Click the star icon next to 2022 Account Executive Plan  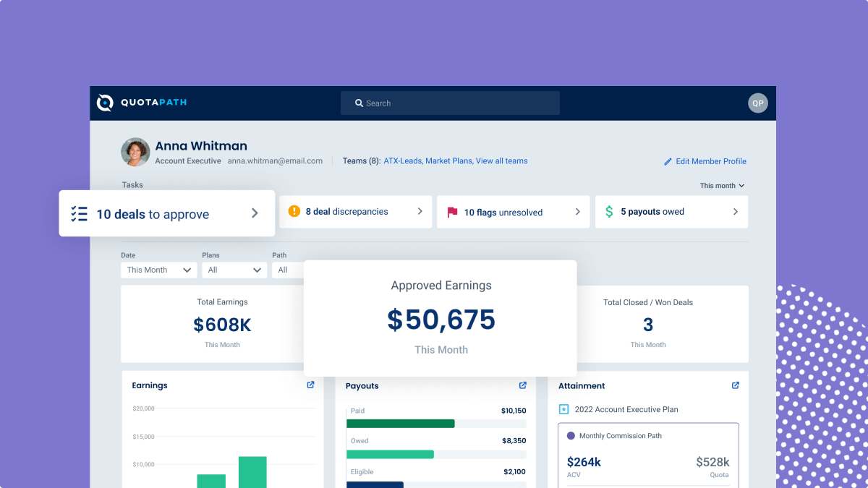564,409
